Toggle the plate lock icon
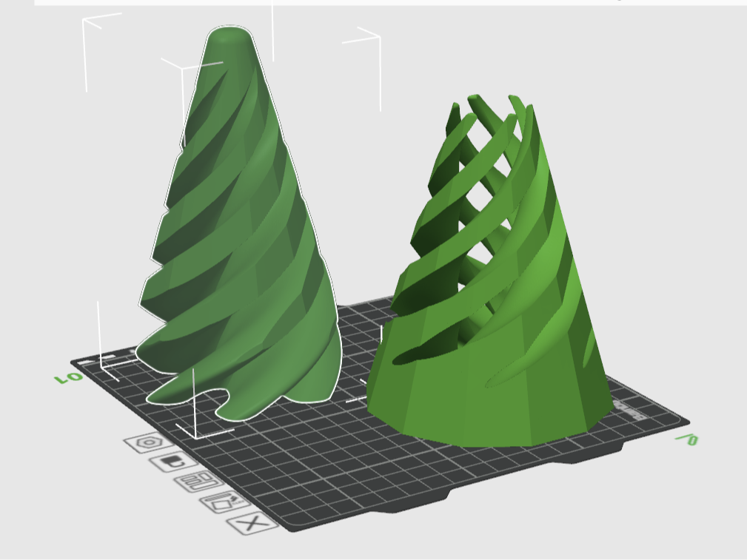This screenshot has height=560, width=747. [173, 462]
